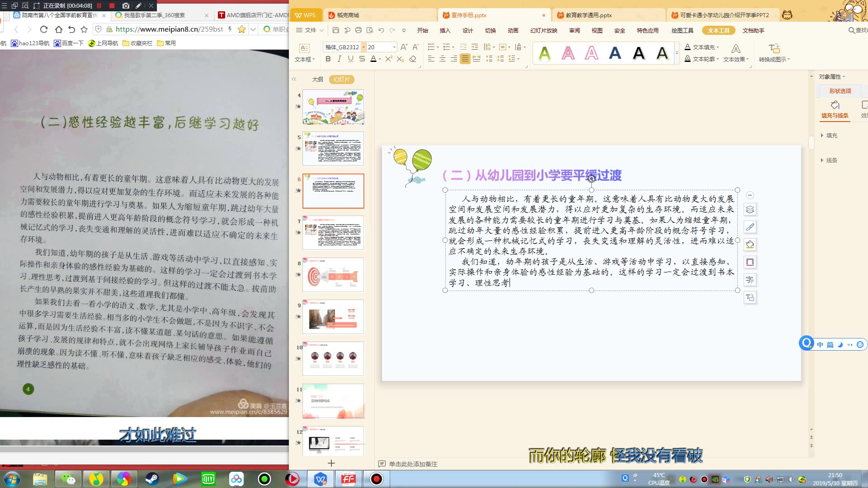Pause the screen recording

click(x=99, y=5)
